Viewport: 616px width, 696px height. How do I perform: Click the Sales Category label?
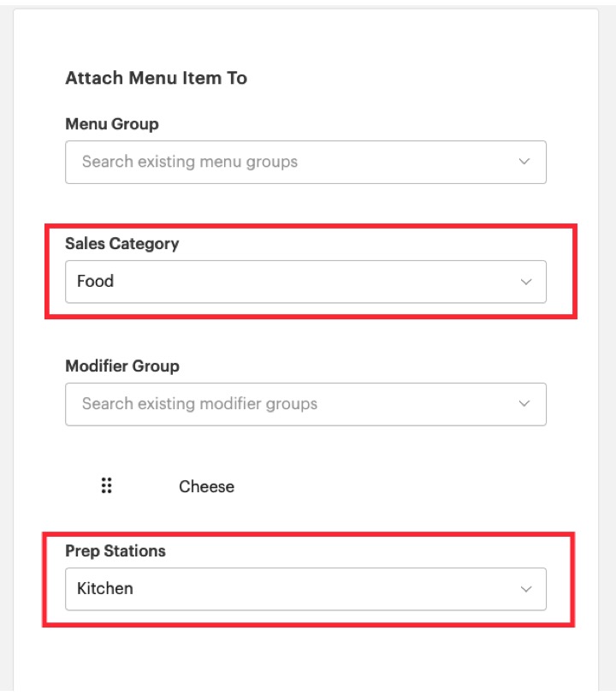[x=122, y=244]
